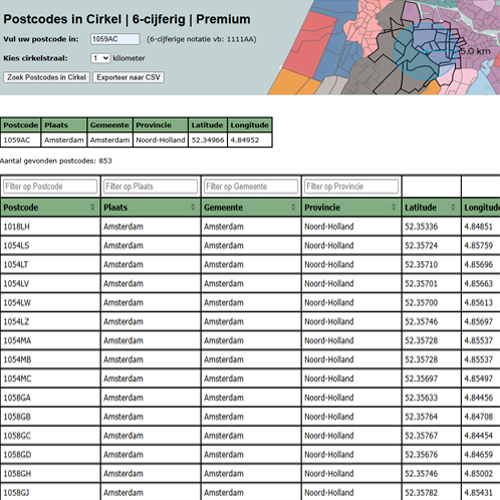Click the Longitude column header in results table

tap(481, 207)
